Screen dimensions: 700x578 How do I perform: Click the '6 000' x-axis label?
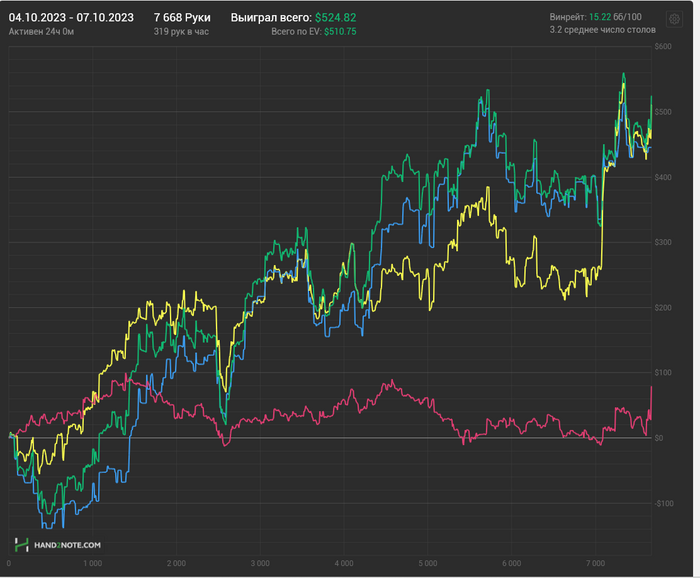[x=512, y=563]
